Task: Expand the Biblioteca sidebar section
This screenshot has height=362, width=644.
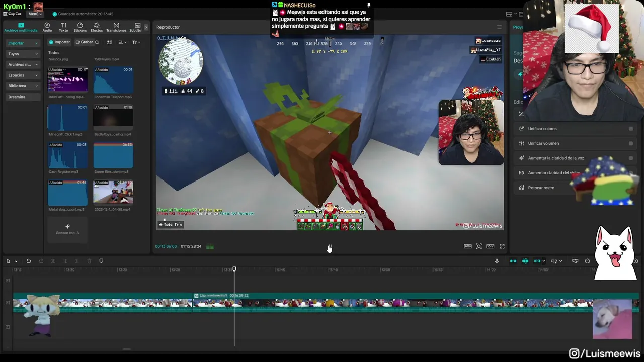Action: [23, 86]
